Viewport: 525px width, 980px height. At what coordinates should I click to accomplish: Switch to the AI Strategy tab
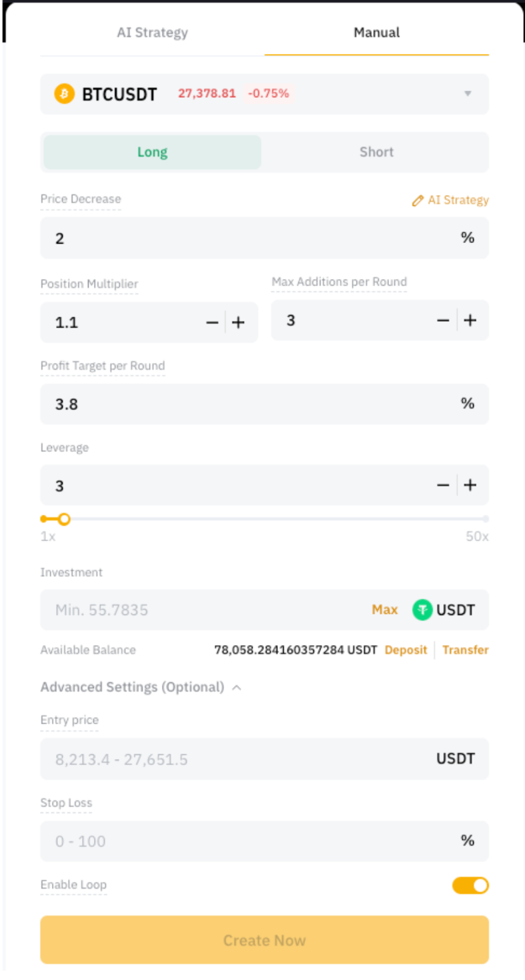tap(153, 33)
